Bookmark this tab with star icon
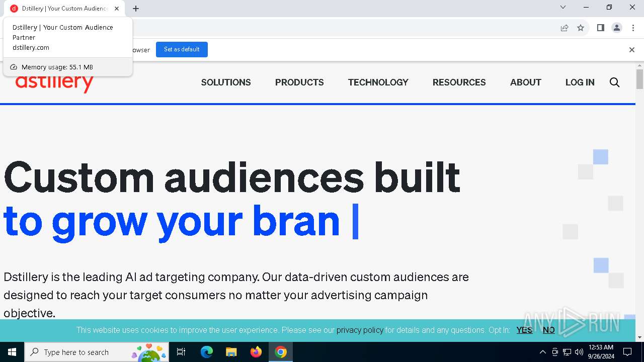 pos(581,28)
